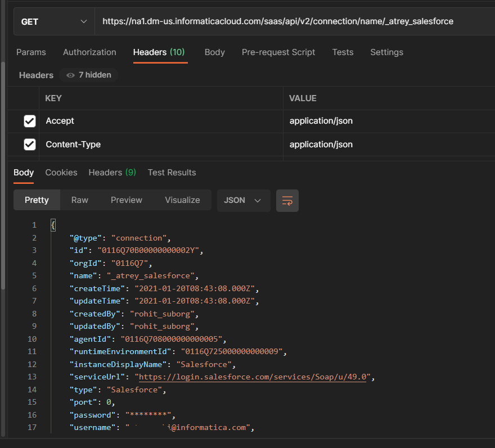
Task: Click the "0116Q70B00000000002Y" id value
Action: point(148,251)
